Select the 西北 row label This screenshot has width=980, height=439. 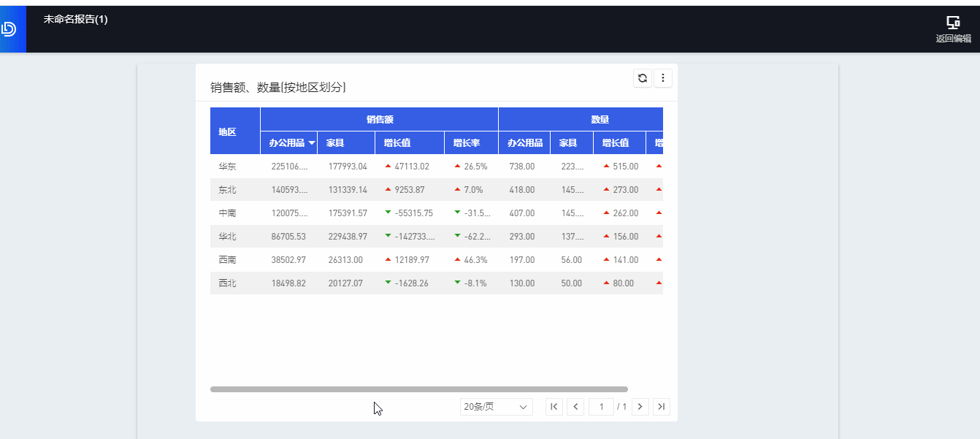point(227,283)
